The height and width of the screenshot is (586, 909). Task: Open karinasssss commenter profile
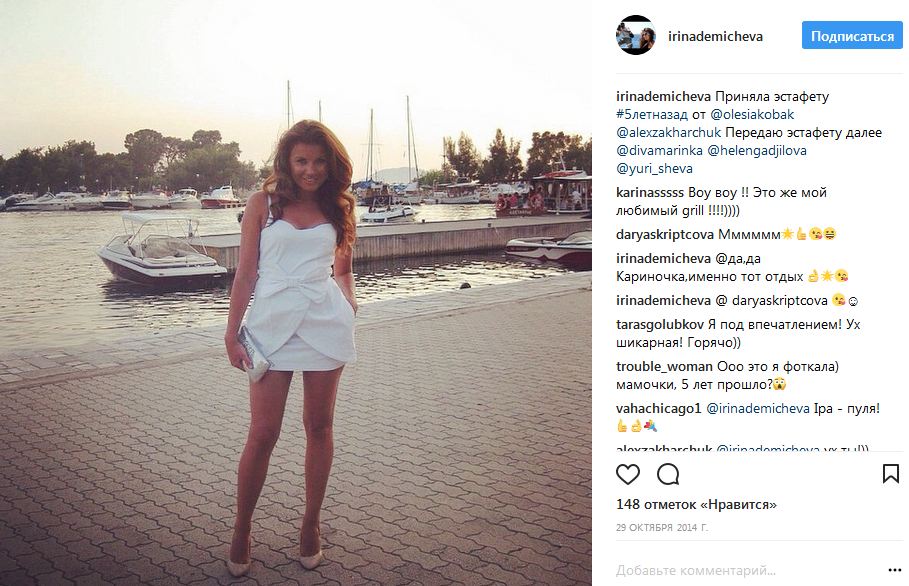(x=650, y=192)
